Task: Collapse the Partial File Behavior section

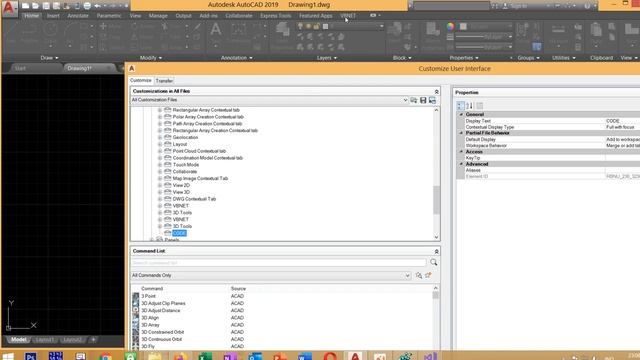Action: pyautogui.click(x=461, y=133)
